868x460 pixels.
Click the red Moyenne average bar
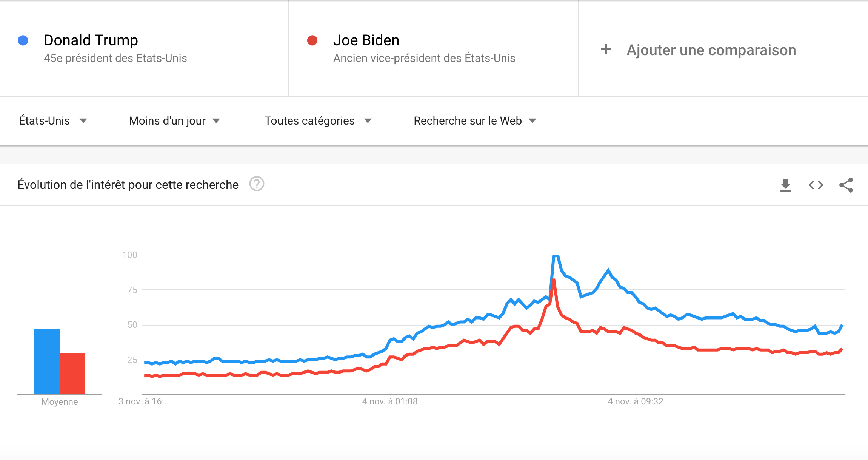tap(72, 374)
